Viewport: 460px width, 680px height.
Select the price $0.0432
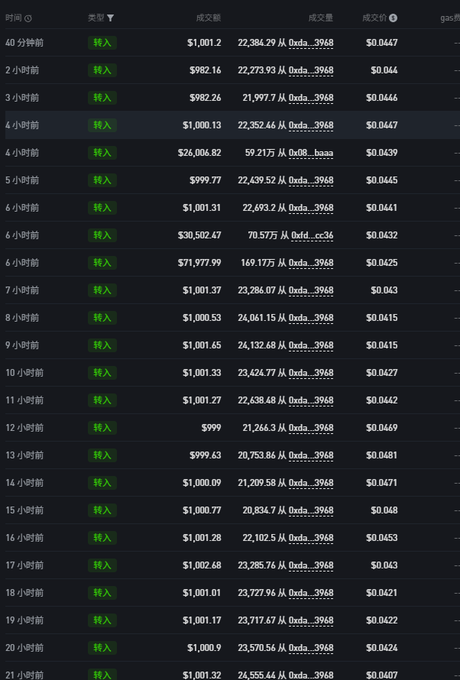click(382, 235)
